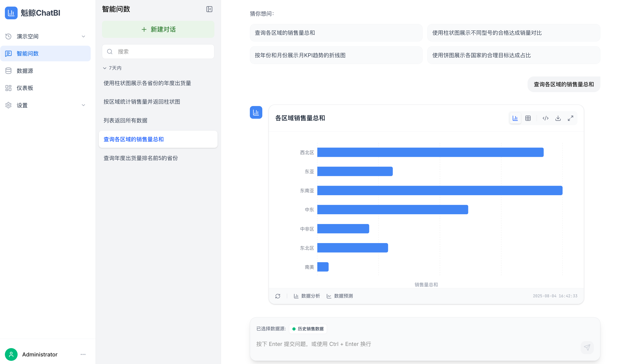The width and height of the screenshot is (618, 364).
Task: Click the search magnifier icon
Action: tap(110, 52)
